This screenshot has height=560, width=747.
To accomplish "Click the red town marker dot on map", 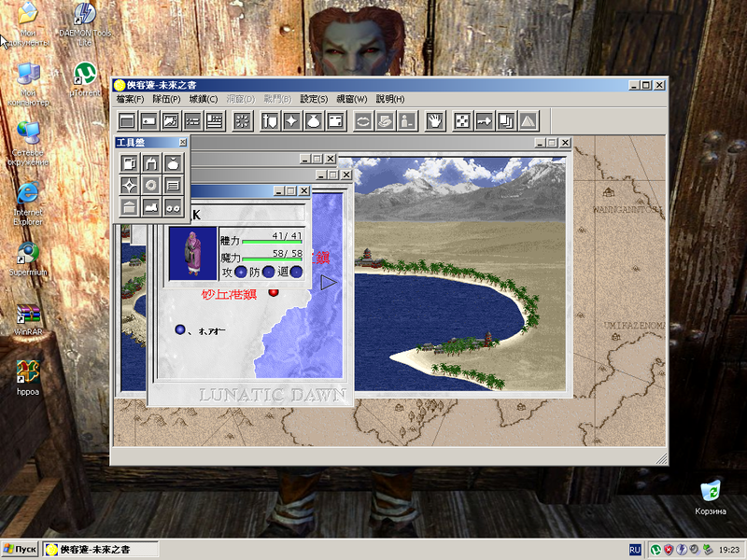I will [274, 291].
